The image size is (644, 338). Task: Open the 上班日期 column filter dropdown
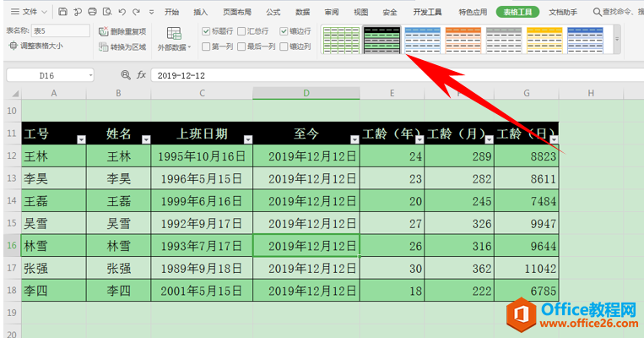tap(248, 139)
